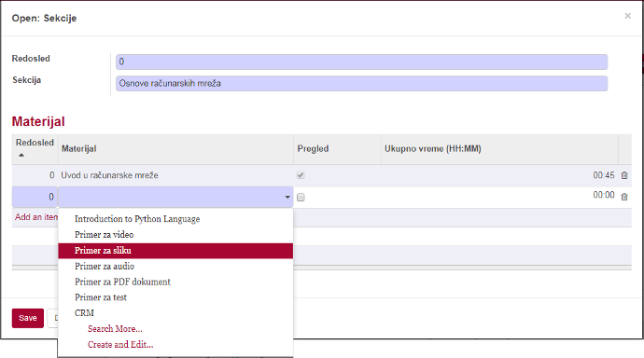Save the section form
The height and width of the screenshot is (358, 644).
coord(27,318)
